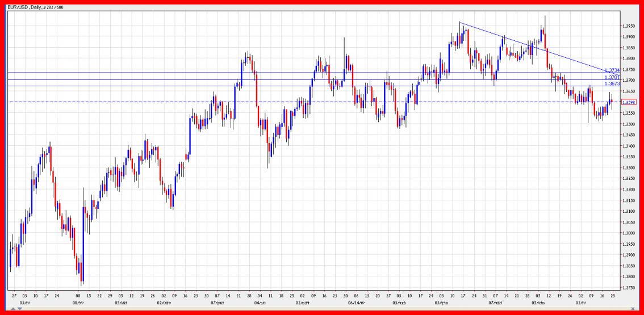Screen dimensions: 644x315
Task: Click the leftmost date label 27
Action: click(x=14, y=296)
